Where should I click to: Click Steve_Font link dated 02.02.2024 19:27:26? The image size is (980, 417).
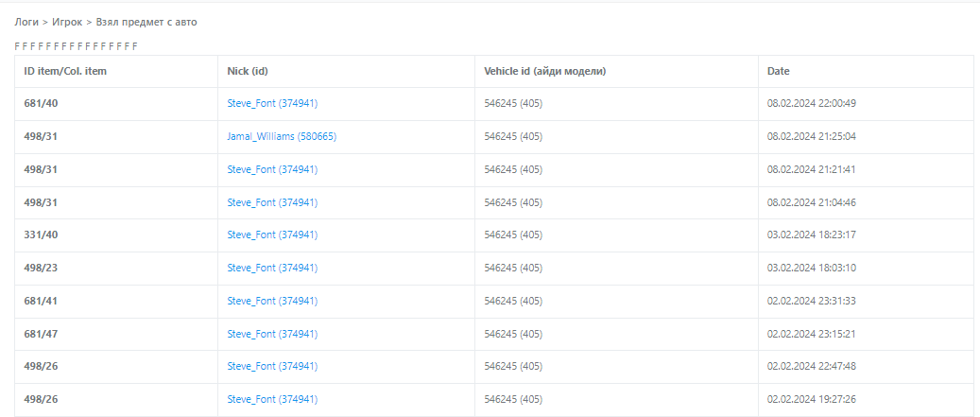pos(272,399)
